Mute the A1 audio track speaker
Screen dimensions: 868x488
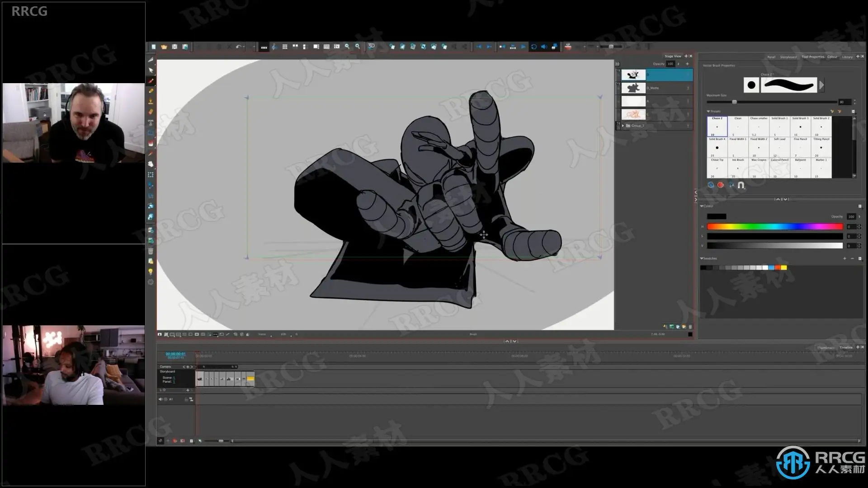[160, 399]
